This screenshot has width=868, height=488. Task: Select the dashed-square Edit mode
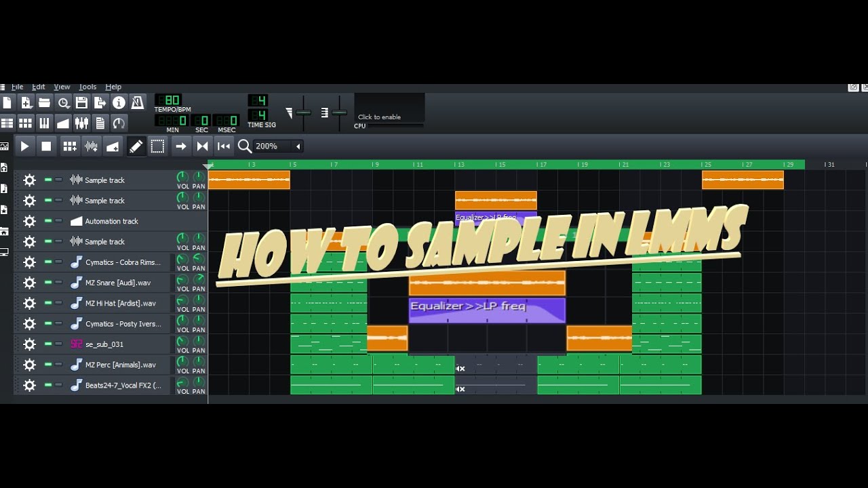click(157, 146)
